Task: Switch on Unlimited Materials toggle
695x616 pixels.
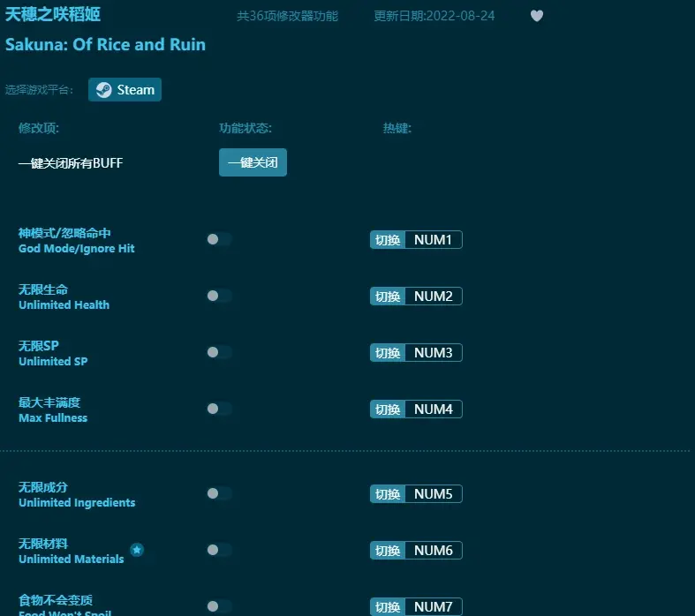Action: click(x=219, y=550)
